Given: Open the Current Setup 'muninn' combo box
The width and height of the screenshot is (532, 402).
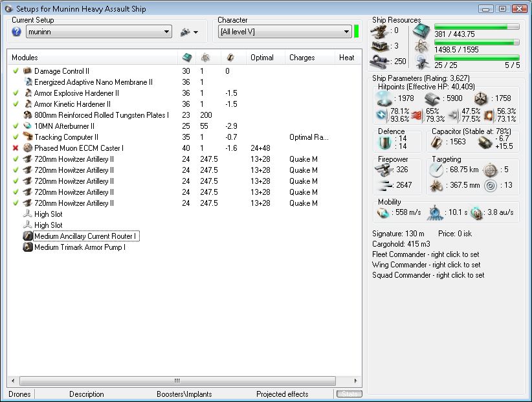Looking at the screenshot, I should (x=99, y=32).
